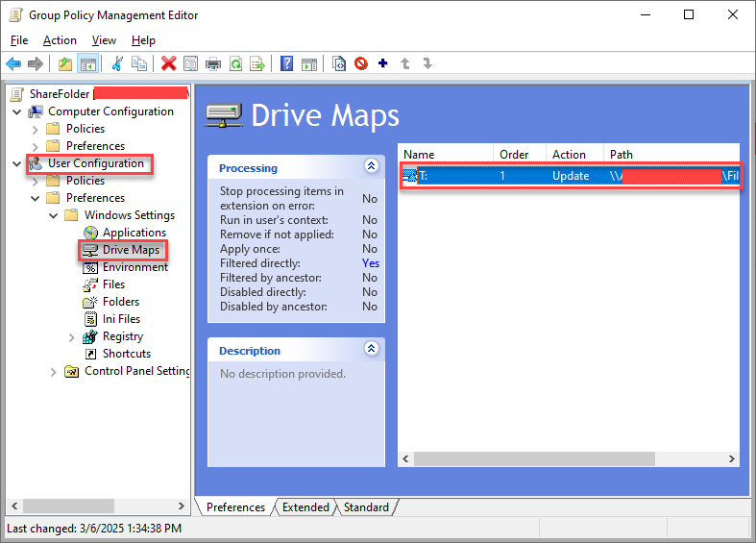This screenshot has height=543, width=756.
Task: Click the list pane horizontal scrollbar thumb
Action: point(534,458)
